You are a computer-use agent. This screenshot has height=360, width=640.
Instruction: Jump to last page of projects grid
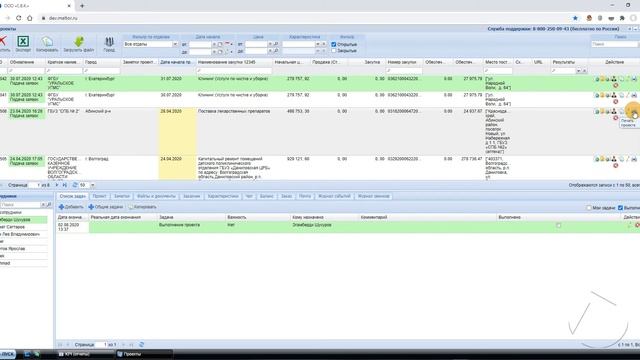(64, 185)
